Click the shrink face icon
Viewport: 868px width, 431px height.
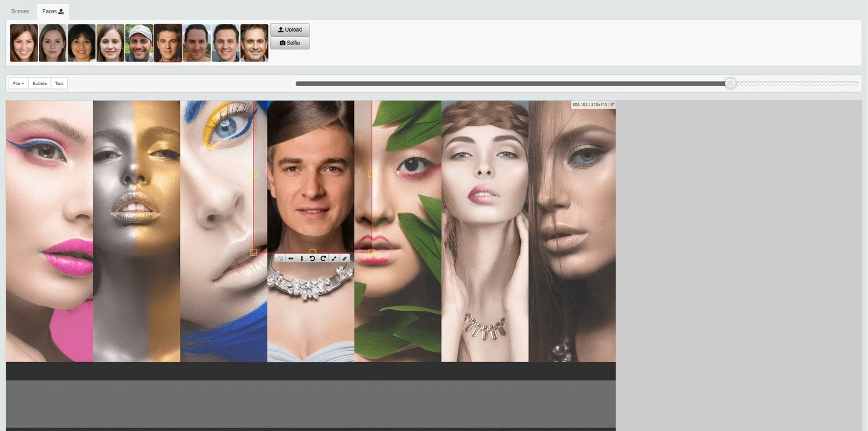click(345, 259)
